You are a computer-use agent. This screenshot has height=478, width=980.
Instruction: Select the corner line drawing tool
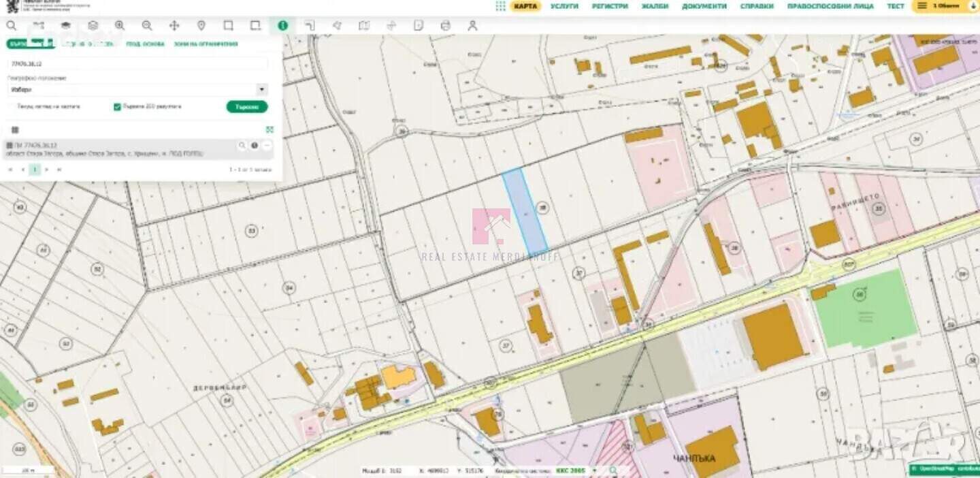click(310, 26)
